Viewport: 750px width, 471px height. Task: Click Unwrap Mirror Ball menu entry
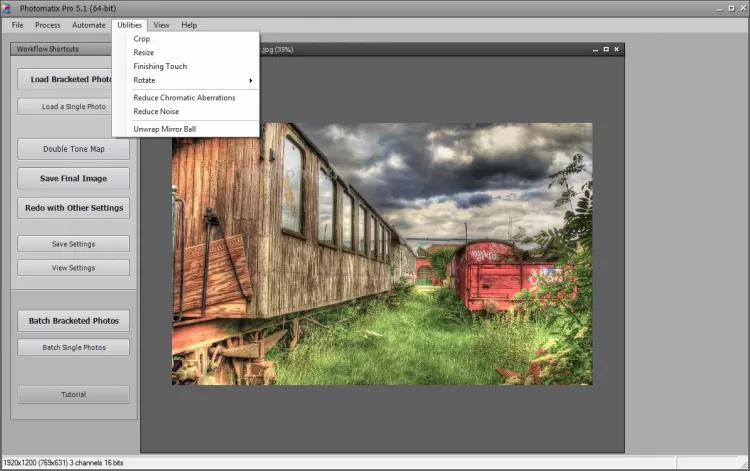164,129
